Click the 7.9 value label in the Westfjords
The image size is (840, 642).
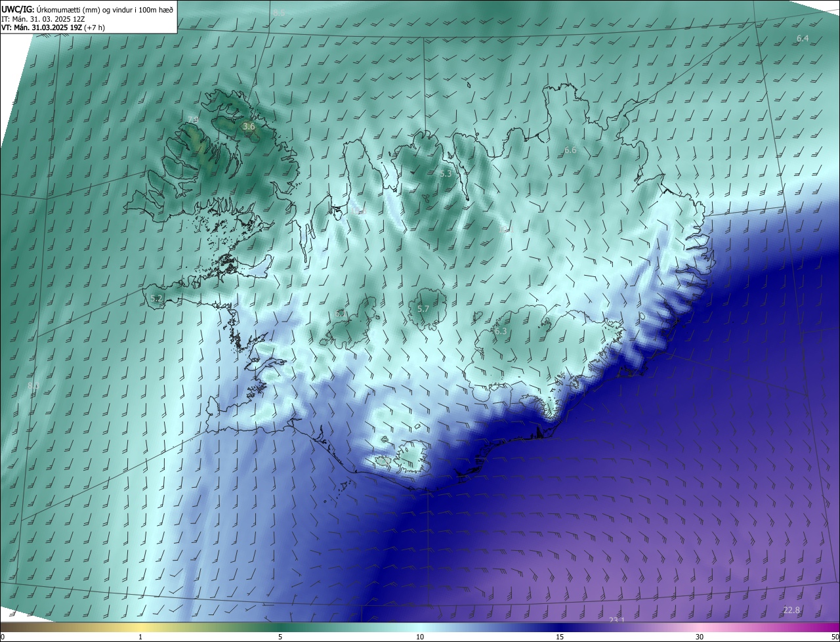pos(193,119)
